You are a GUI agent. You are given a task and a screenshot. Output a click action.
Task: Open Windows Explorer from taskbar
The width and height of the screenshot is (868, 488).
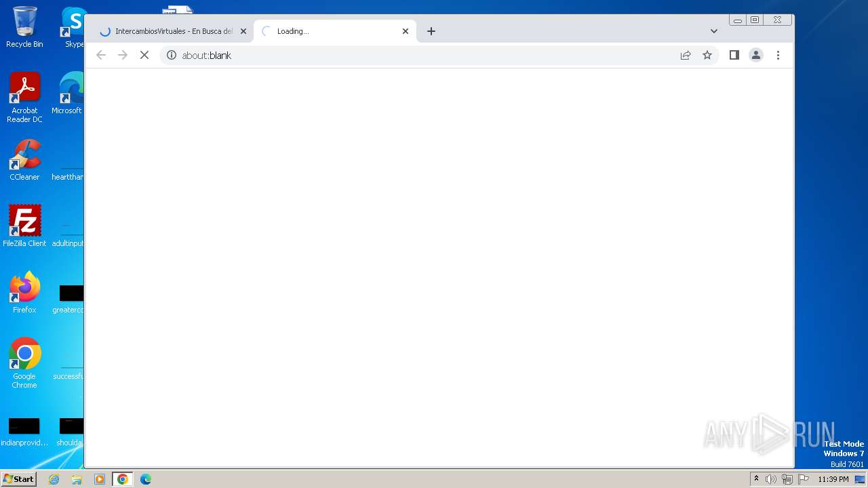(77, 479)
